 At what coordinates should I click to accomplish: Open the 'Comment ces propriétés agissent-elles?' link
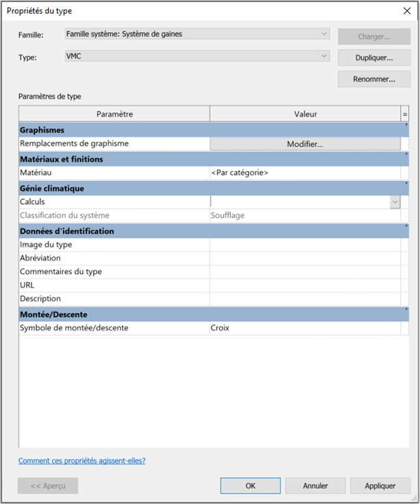coord(82,461)
